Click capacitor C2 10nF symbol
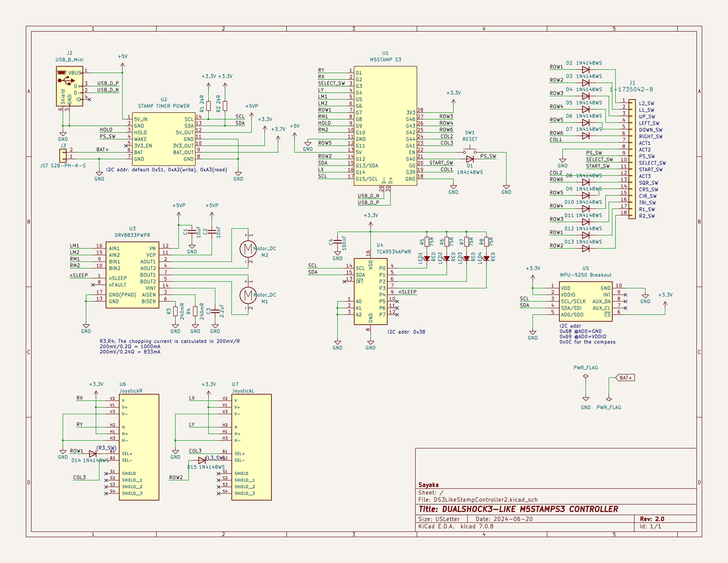 [212, 231]
